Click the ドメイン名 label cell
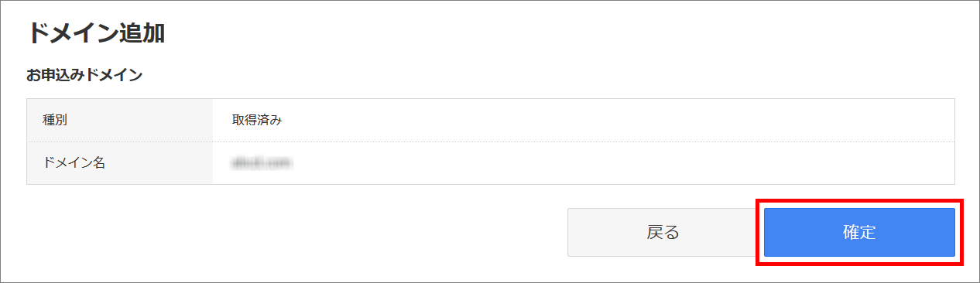 [120, 163]
